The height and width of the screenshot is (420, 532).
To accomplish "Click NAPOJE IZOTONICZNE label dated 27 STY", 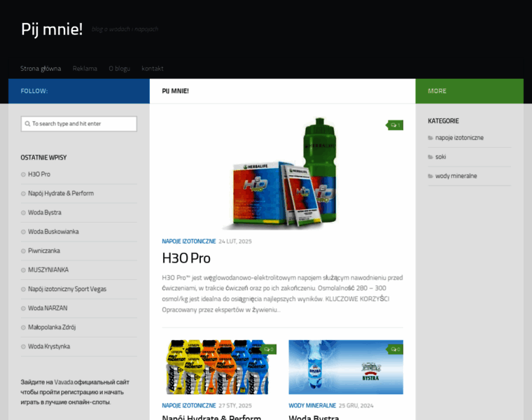I will click(x=188, y=405).
